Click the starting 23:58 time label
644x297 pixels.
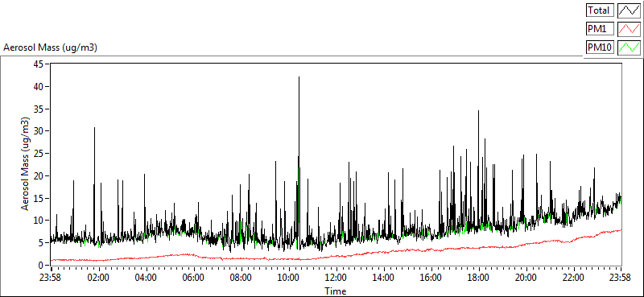51,277
